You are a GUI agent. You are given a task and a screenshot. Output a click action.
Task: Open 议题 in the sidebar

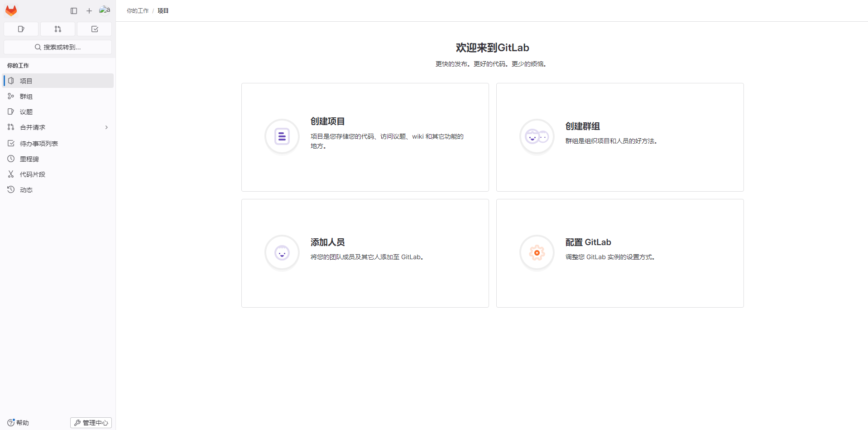pyautogui.click(x=58, y=111)
